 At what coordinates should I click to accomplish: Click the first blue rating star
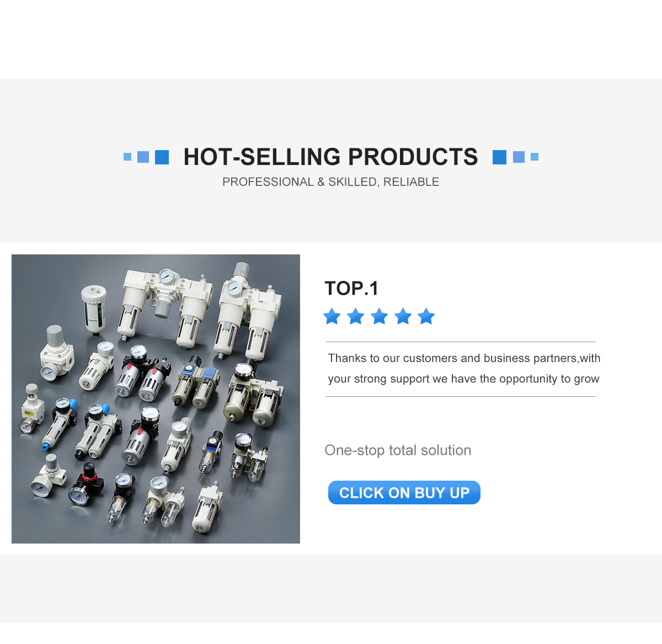[x=332, y=316]
